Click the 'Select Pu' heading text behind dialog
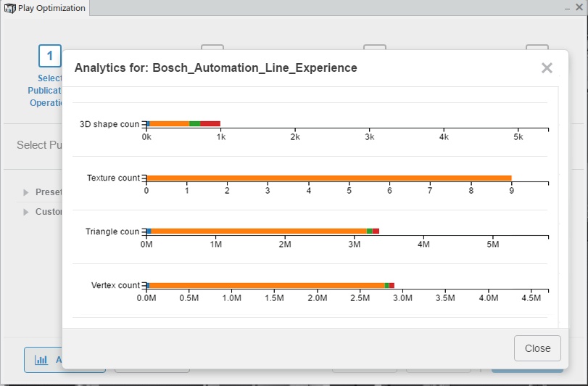Viewport: 588px width, 386px height. [39, 145]
